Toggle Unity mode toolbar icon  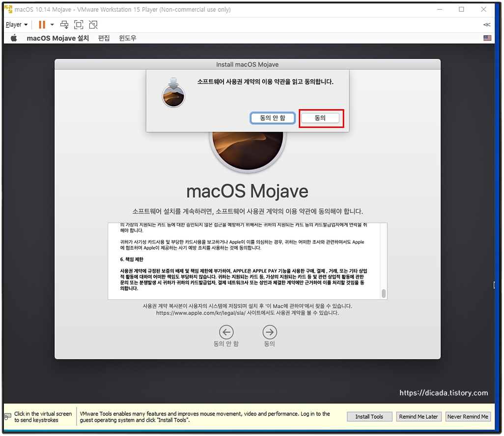click(93, 25)
